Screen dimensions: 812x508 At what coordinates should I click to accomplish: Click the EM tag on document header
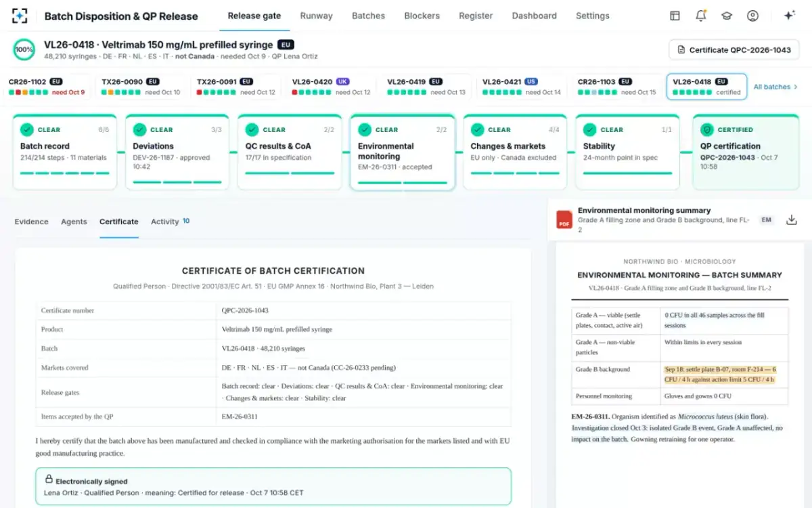[x=766, y=220]
